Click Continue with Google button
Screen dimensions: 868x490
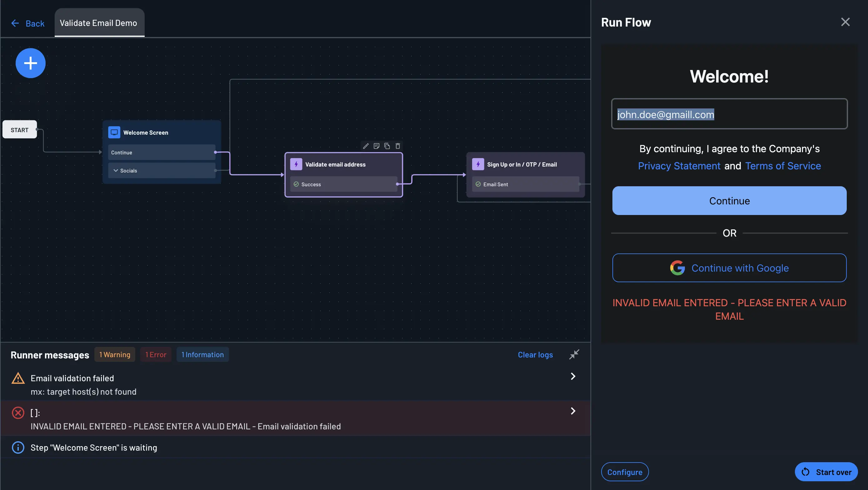[x=729, y=268]
